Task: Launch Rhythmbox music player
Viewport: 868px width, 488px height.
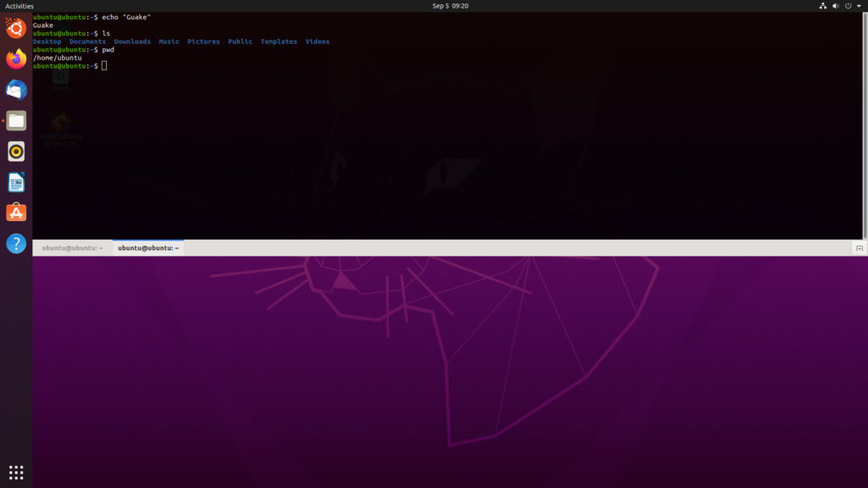Action: (x=16, y=152)
